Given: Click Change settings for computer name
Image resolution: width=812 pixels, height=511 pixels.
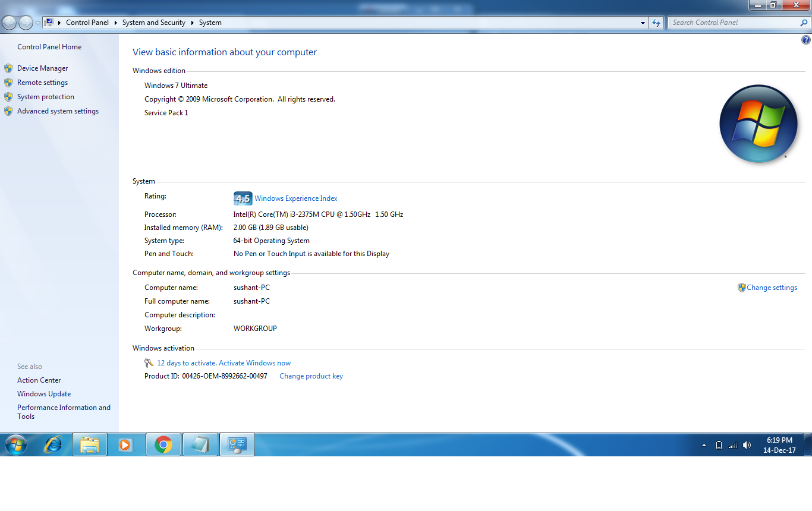Looking at the screenshot, I should (772, 288).
